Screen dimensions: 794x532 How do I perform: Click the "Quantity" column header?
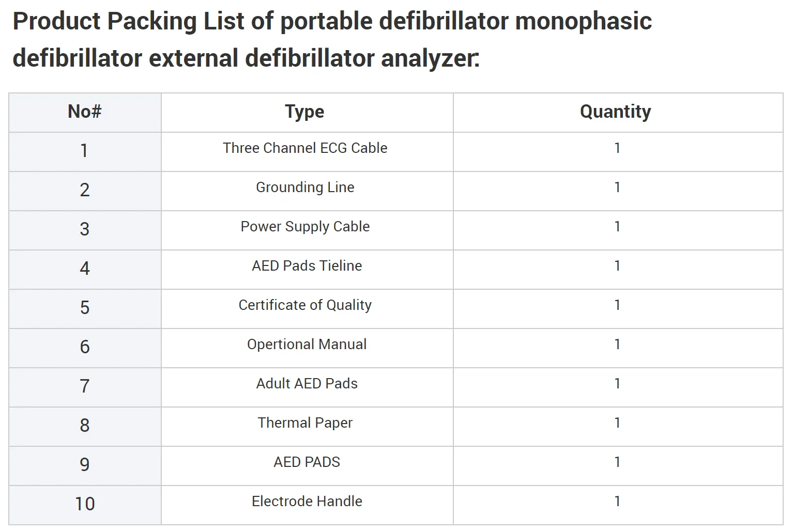point(615,112)
